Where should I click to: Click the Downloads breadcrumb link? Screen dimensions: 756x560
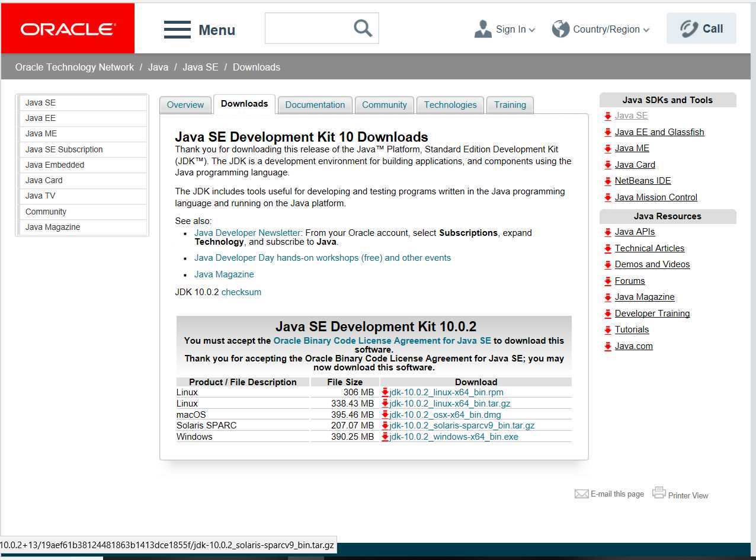tap(257, 67)
